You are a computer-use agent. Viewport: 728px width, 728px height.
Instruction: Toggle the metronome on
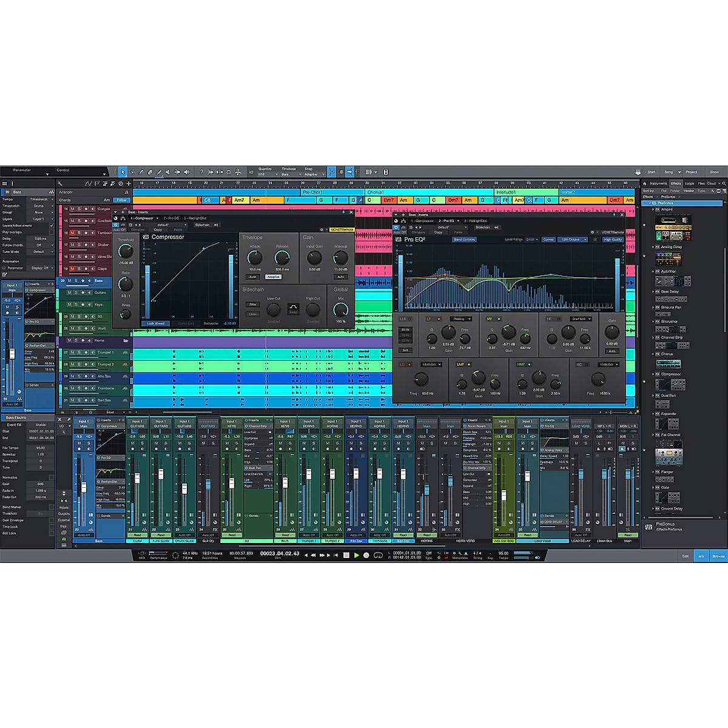tap(465, 553)
